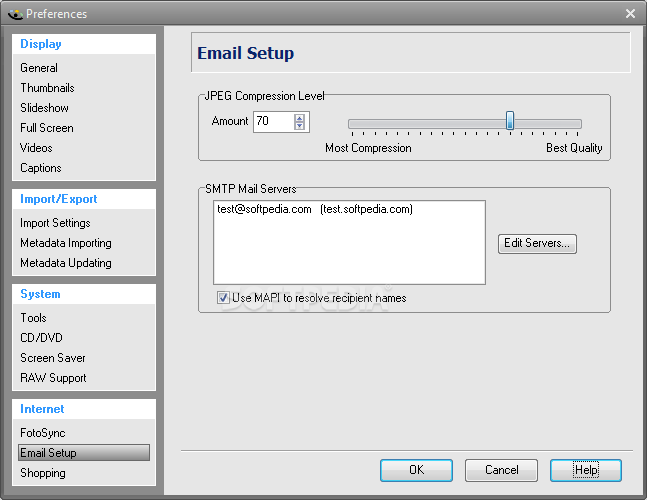Go to Full Screen settings
The image size is (647, 500).
tap(47, 128)
